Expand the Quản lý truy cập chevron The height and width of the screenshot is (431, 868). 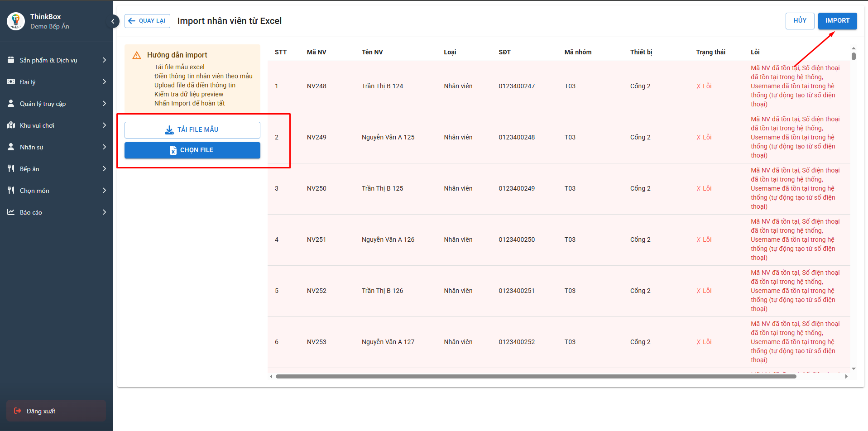coord(104,104)
